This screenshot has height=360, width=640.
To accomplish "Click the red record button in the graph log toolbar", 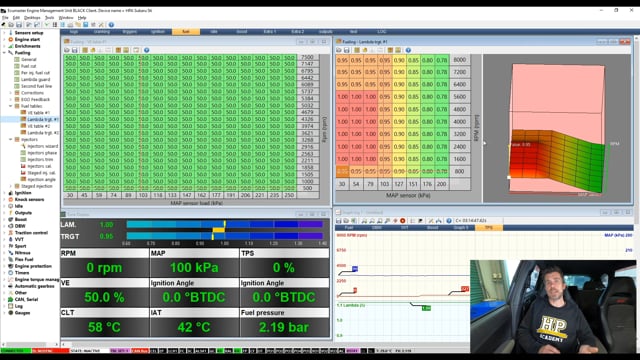I will pos(402,221).
